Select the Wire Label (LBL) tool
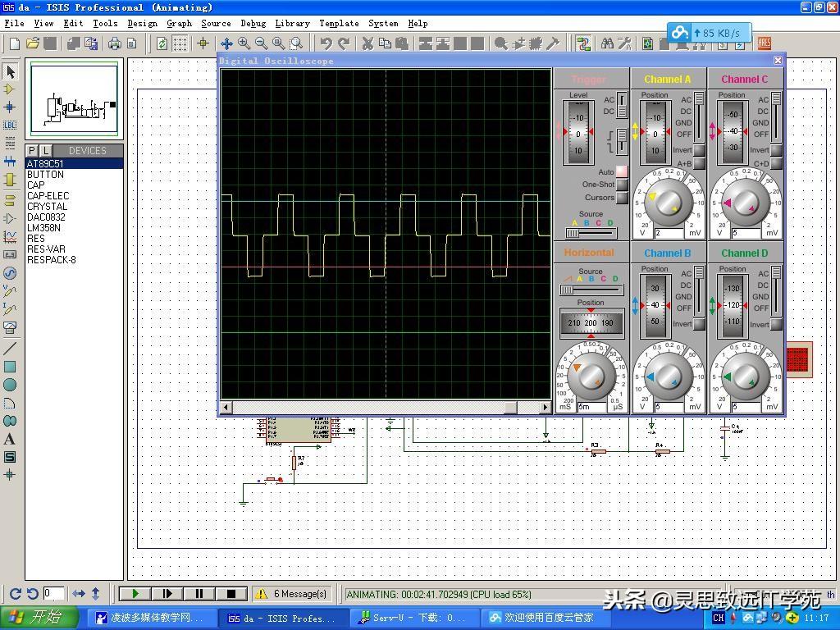The width and height of the screenshot is (840, 630). (x=10, y=126)
